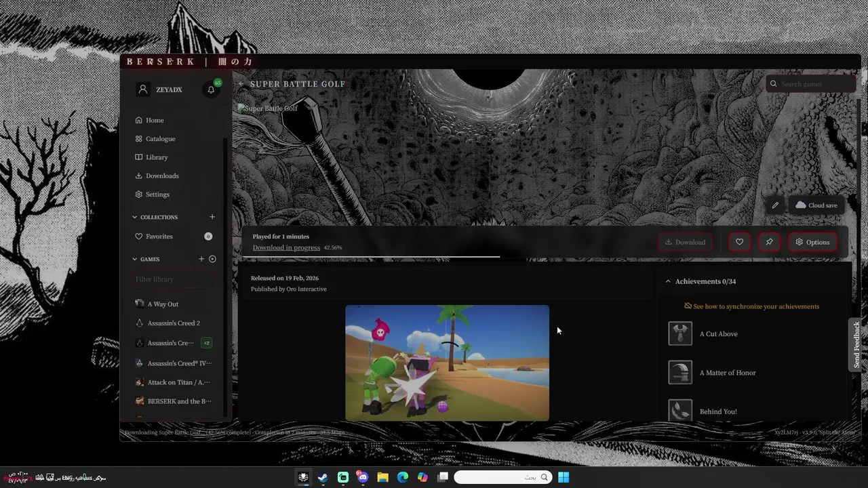
Task: Open Microsoft Edge from taskbar
Action: click(403, 477)
